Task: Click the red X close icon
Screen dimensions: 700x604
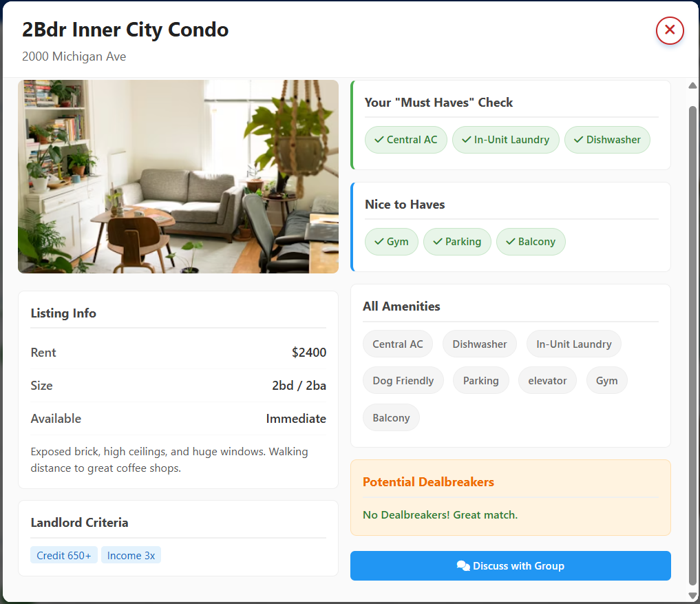Action: click(670, 30)
